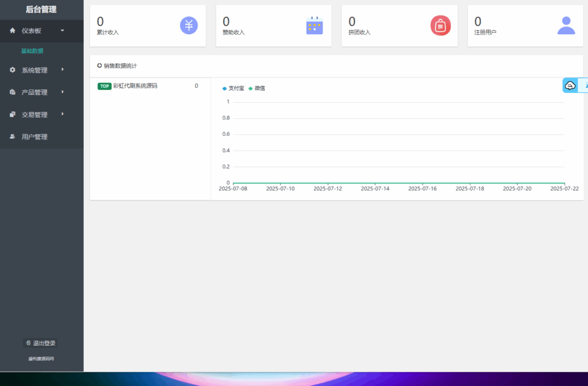Viewport: 588px width, 386px height.
Task: Click the 退出登录 logout button
Action: [x=40, y=343]
